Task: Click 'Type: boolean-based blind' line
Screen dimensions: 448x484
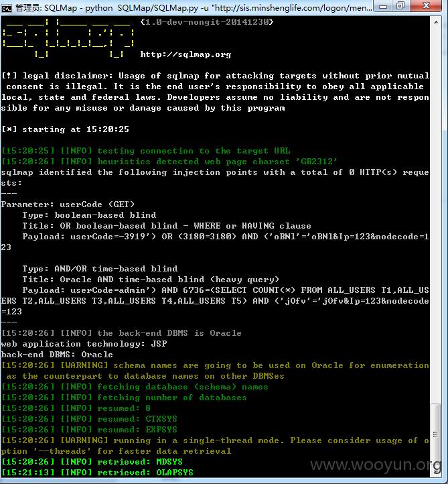Action: coord(89,215)
